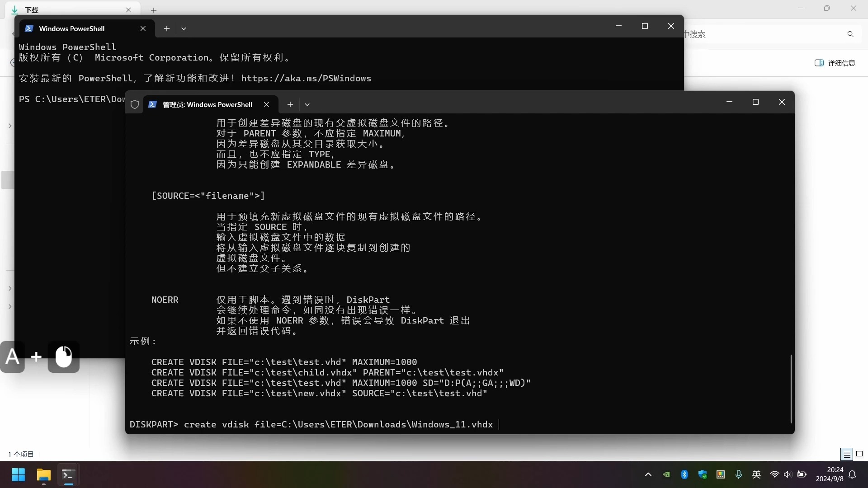Switch to large thumbnails view in Explorer
Image resolution: width=868 pixels, height=488 pixels.
tap(859, 454)
